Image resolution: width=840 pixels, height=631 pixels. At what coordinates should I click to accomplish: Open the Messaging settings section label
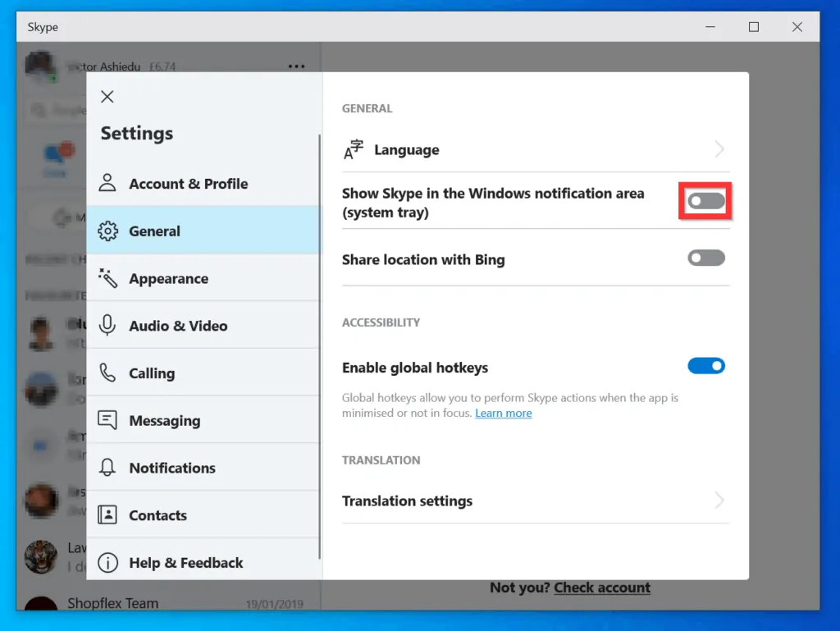[x=164, y=421]
